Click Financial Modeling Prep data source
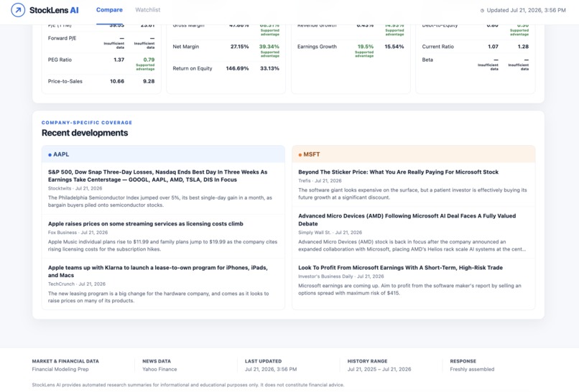The image size is (579, 392). (60, 369)
